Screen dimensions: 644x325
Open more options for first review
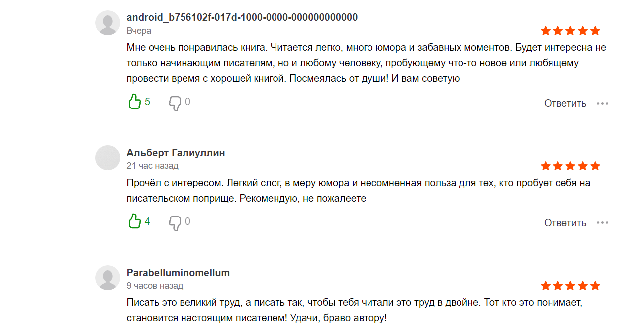click(x=602, y=104)
